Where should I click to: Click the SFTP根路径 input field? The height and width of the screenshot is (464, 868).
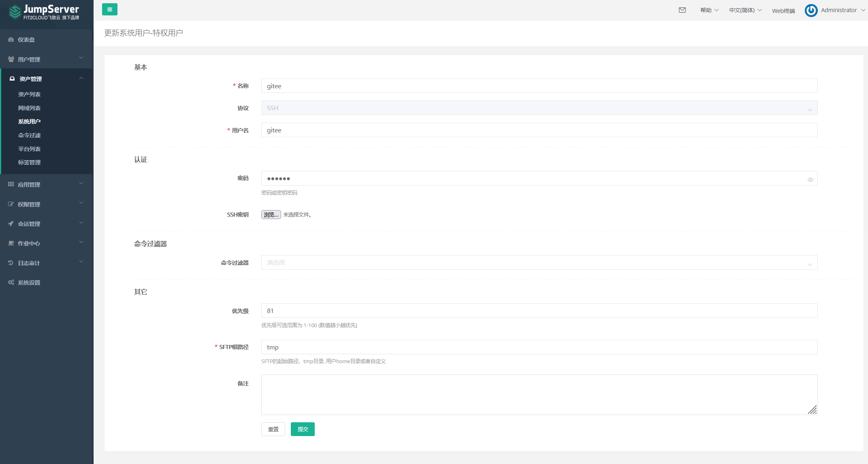click(539, 347)
